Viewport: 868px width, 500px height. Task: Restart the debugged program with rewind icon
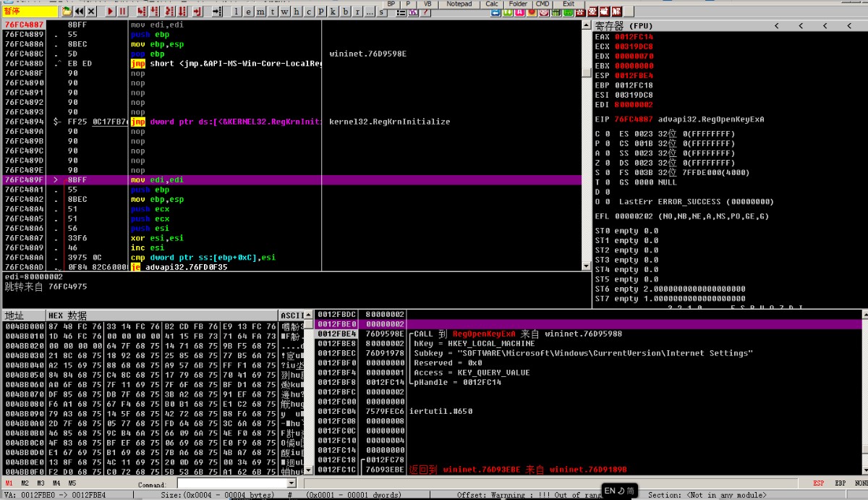pos(79,12)
